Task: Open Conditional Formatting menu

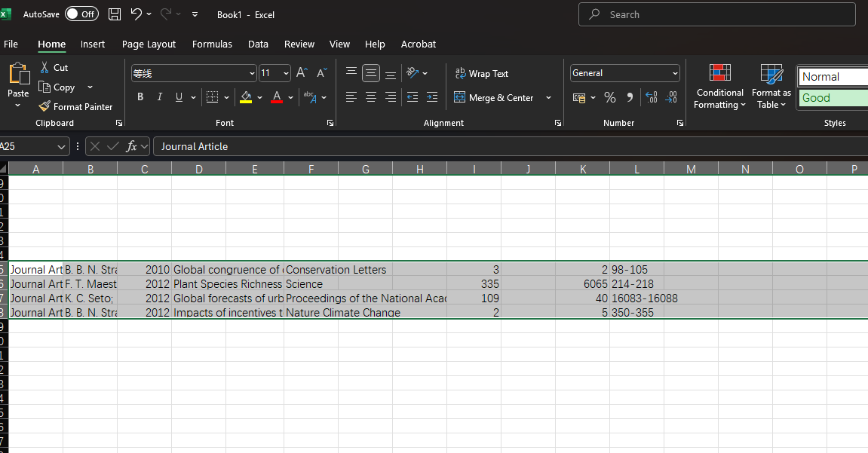Action: click(719, 86)
